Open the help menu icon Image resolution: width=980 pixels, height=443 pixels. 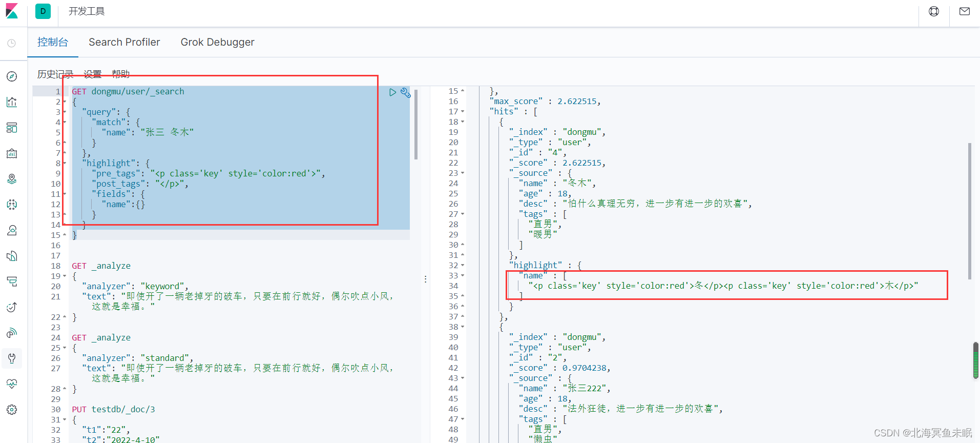[x=934, y=11]
